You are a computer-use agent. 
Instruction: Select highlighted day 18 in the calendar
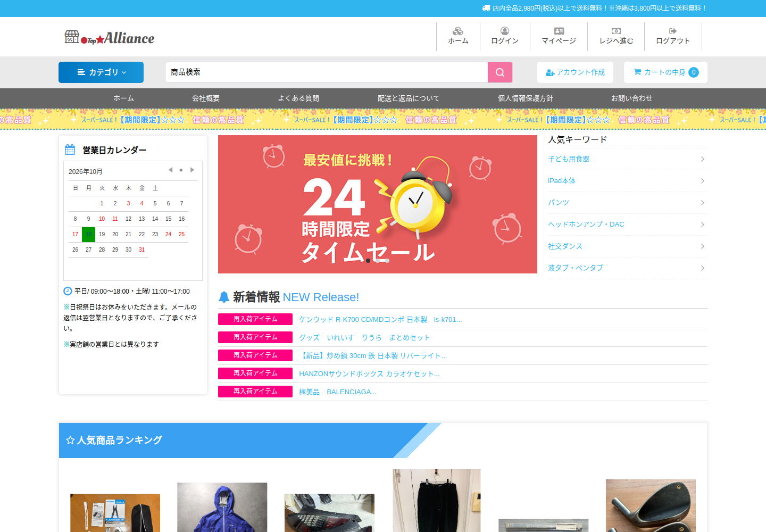(x=88, y=235)
